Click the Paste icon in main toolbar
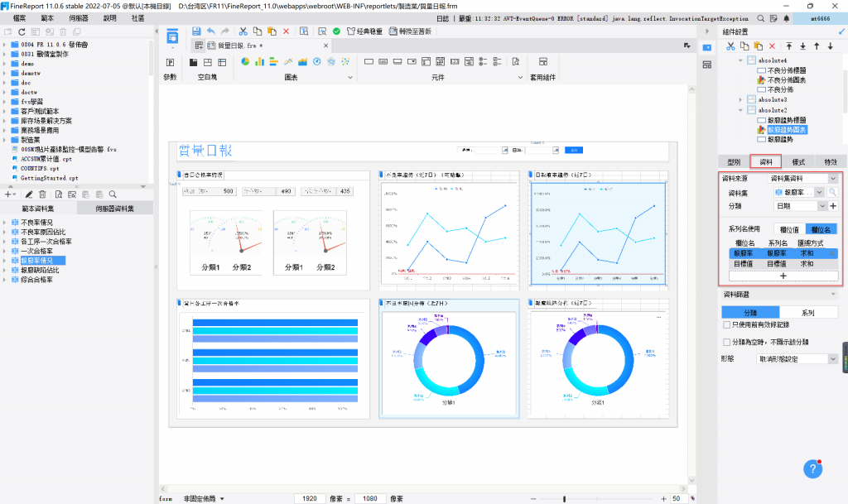Viewport: 848px width, 504px height. [x=272, y=31]
